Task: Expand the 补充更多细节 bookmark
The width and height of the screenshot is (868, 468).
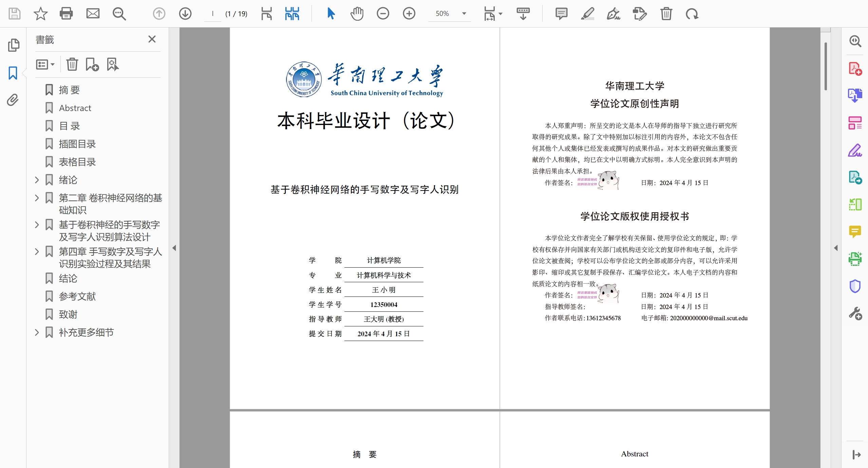Action: click(37, 332)
